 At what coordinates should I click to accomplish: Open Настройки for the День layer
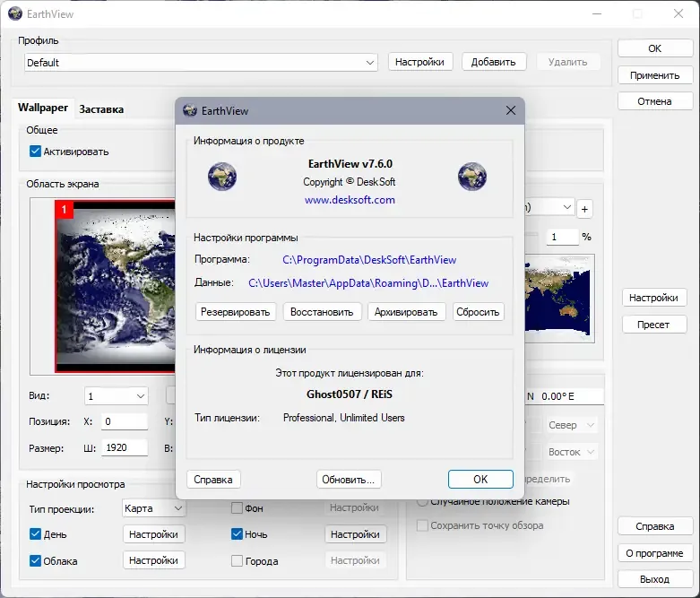click(x=153, y=534)
